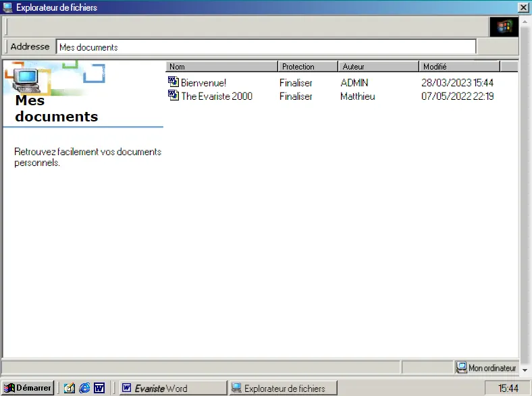Click the taskbar clock showing 15:44
The height and width of the screenshot is (396, 532).
coord(508,388)
